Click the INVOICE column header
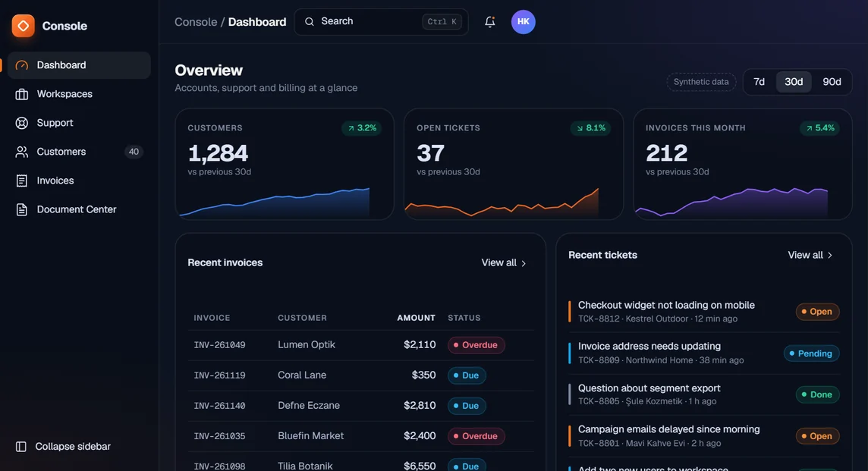The width and height of the screenshot is (868, 471). point(212,318)
